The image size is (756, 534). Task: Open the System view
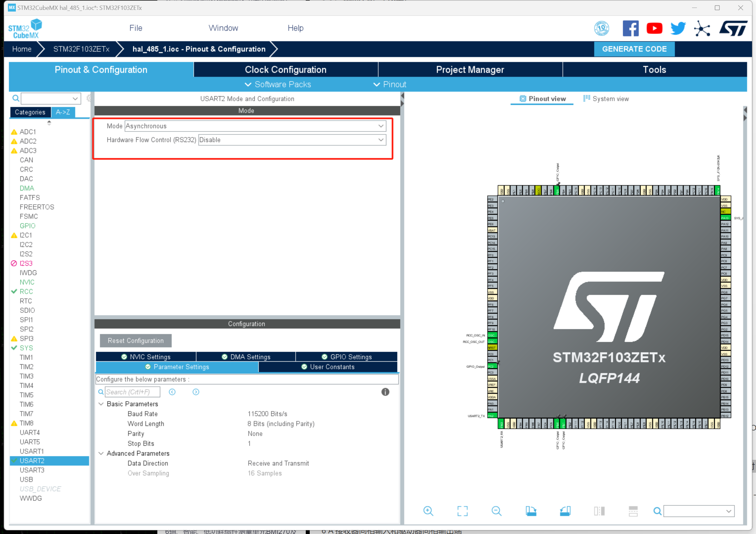606,99
